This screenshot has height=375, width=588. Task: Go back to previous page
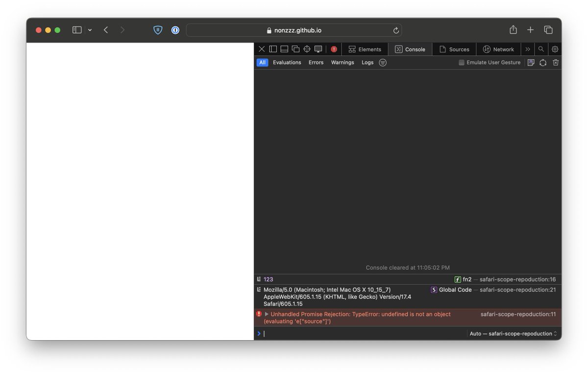106,30
